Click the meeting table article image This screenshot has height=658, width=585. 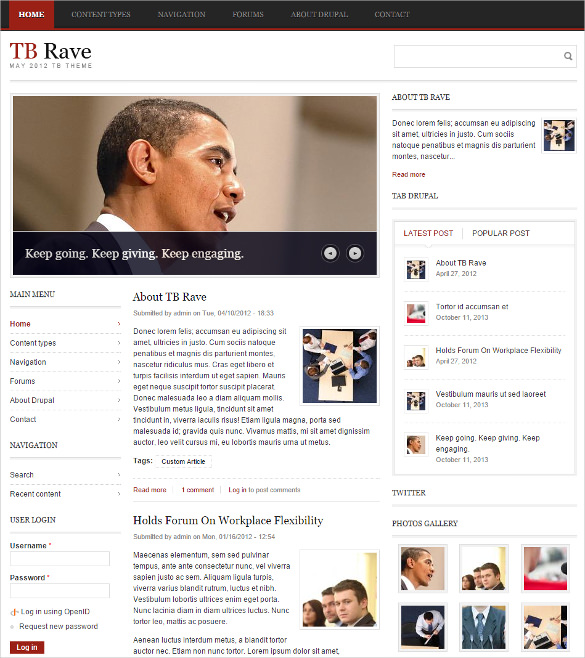(340, 366)
